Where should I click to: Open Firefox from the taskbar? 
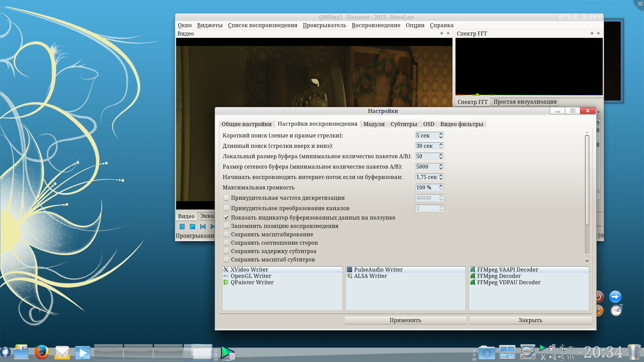[x=42, y=352]
